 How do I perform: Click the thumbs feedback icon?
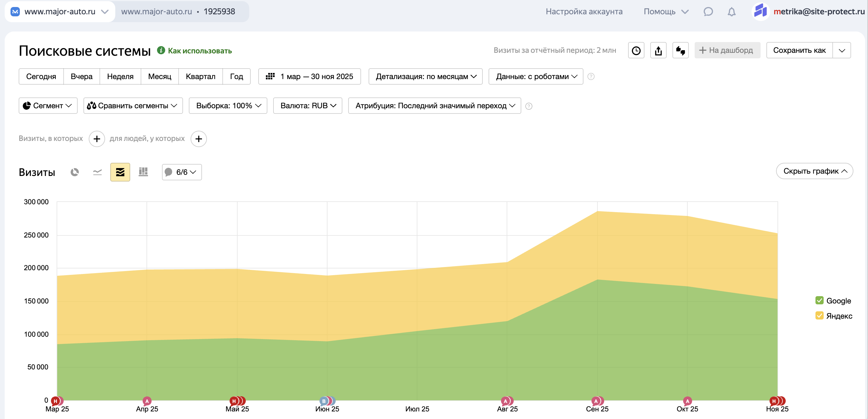click(x=681, y=50)
